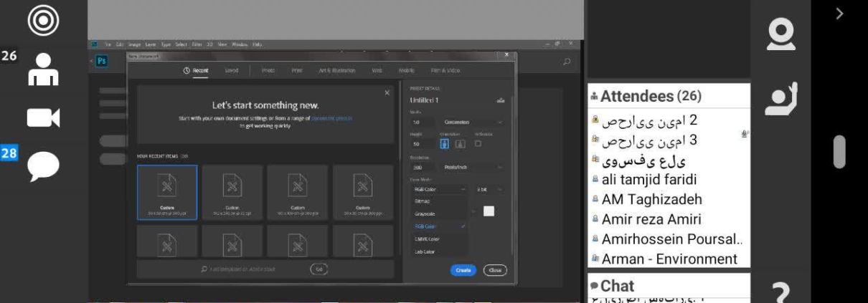Select the first Custom recent item thumbnail

pyautogui.click(x=166, y=192)
